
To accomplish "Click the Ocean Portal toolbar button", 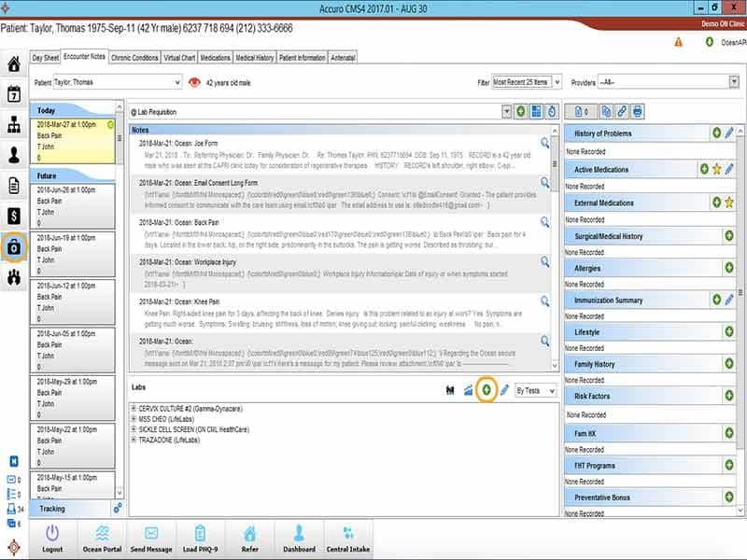I will (102, 539).
